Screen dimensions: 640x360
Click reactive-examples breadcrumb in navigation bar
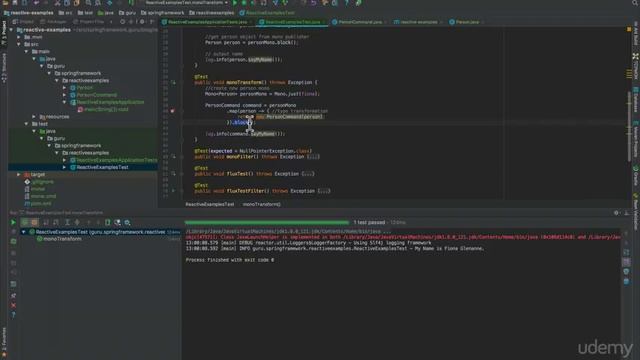(x=29, y=13)
